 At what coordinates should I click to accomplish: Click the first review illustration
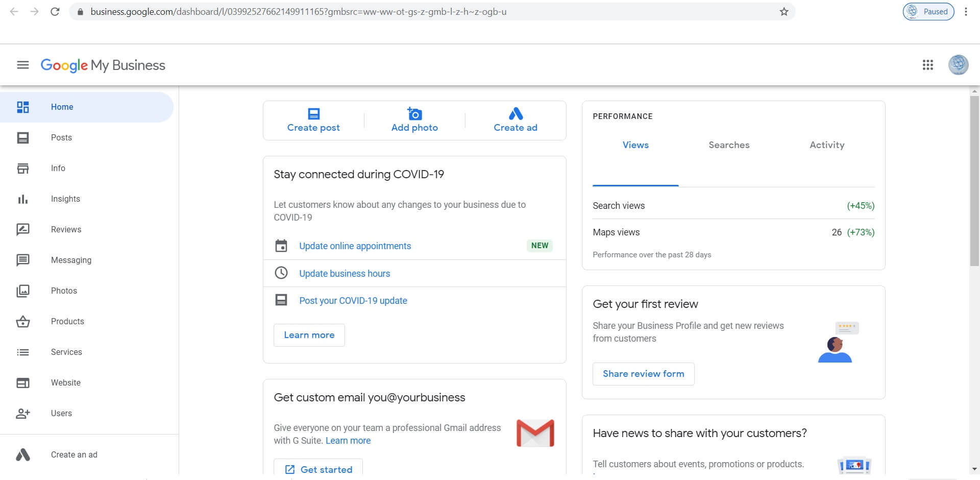(x=838, y=342)
